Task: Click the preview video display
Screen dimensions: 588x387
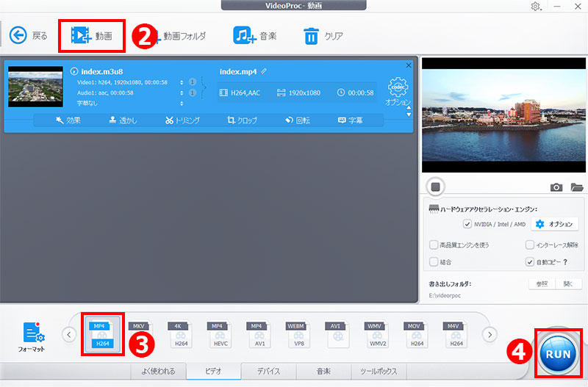Action: click(x=503, y=115)
